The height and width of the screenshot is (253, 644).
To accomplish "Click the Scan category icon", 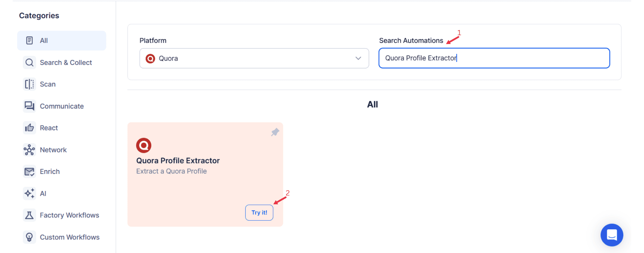I will pos(29,84).
